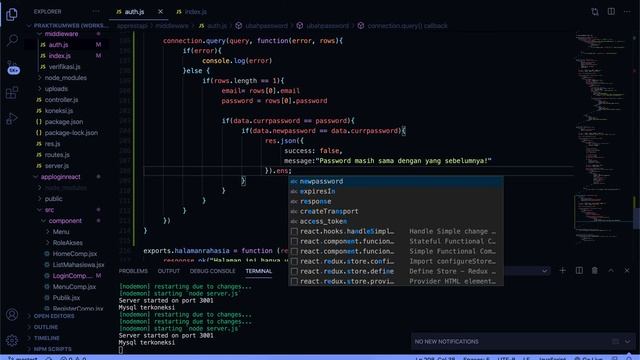Kill terminal with trash icon
This screenshot has height=360, width=640.
point(595,270)
